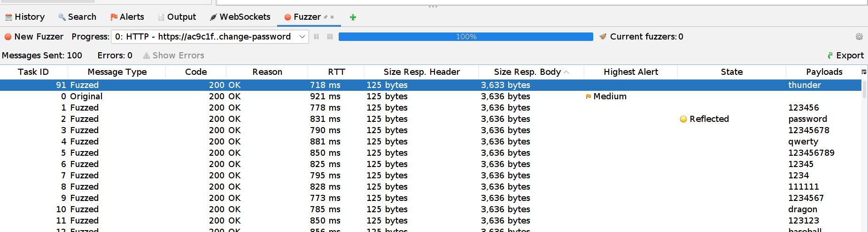Image resolution: width=868 pixels, height=232 pixels.
Task: Click the Current fuzzers: 0 label
Action: tap(646, 37)
